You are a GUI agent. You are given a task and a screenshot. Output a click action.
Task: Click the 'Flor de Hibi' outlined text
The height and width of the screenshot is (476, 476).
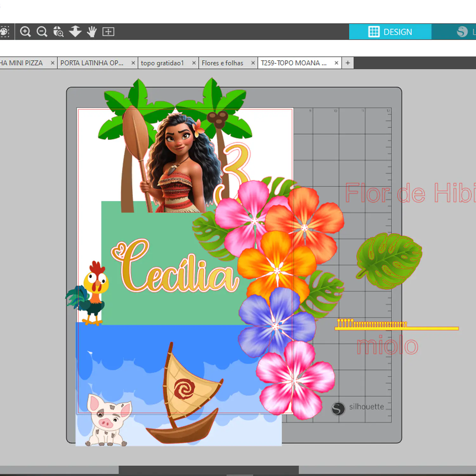tap(410, 193)
